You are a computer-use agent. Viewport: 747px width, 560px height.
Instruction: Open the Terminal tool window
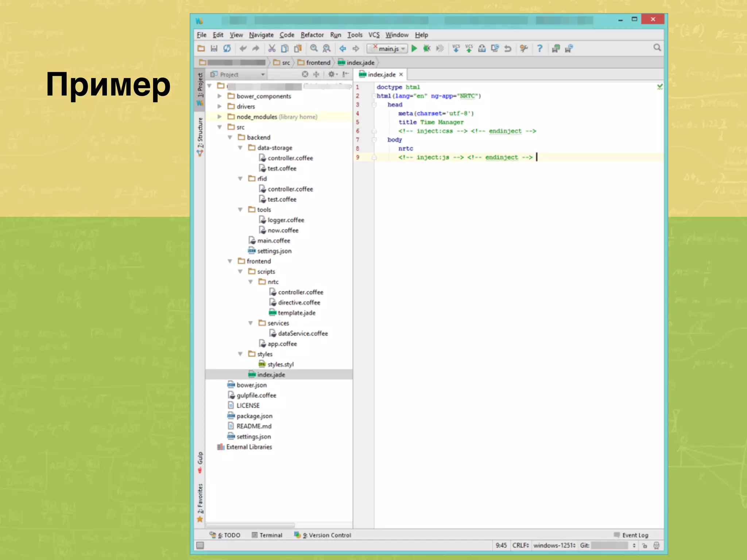pyautogui.click(x=267, y=535)
